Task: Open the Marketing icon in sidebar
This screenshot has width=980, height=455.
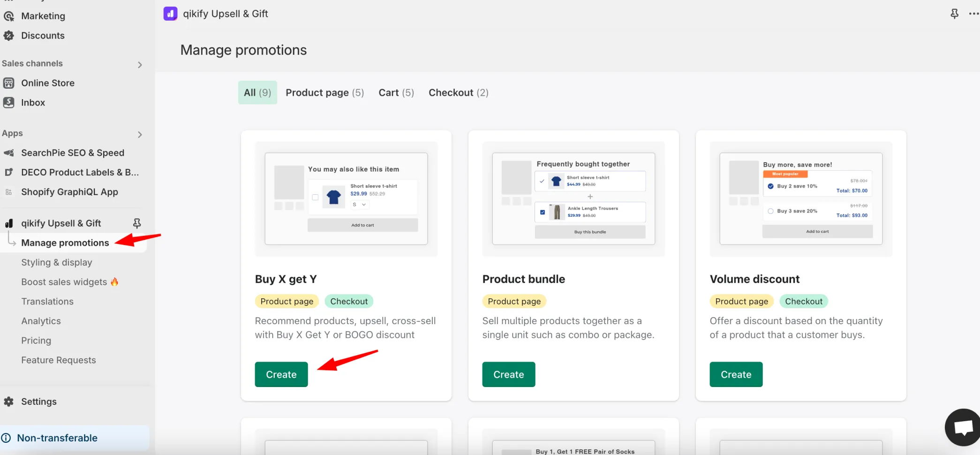Action: 8,16
